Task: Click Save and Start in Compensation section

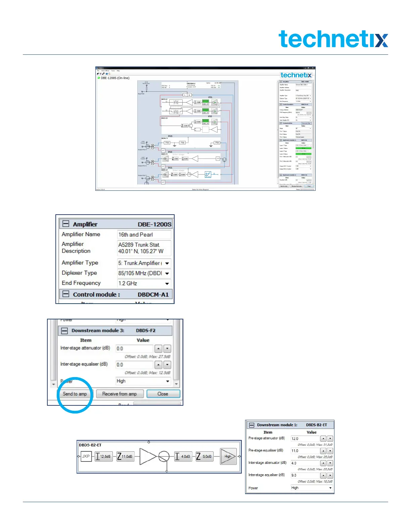Action: coord(306,123)
